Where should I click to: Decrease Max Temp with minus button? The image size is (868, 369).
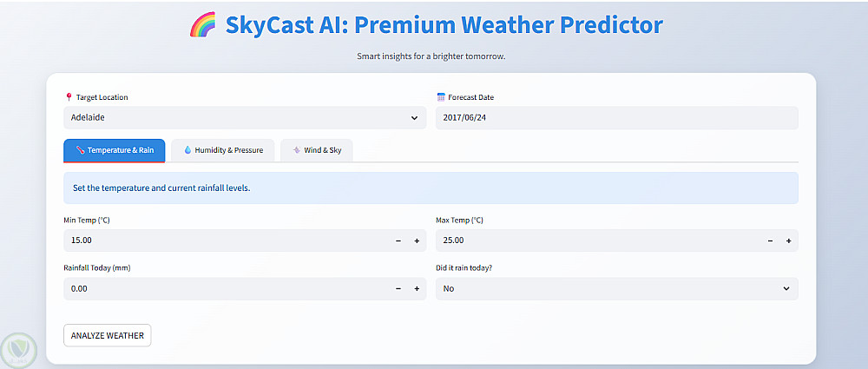point(770,241)
